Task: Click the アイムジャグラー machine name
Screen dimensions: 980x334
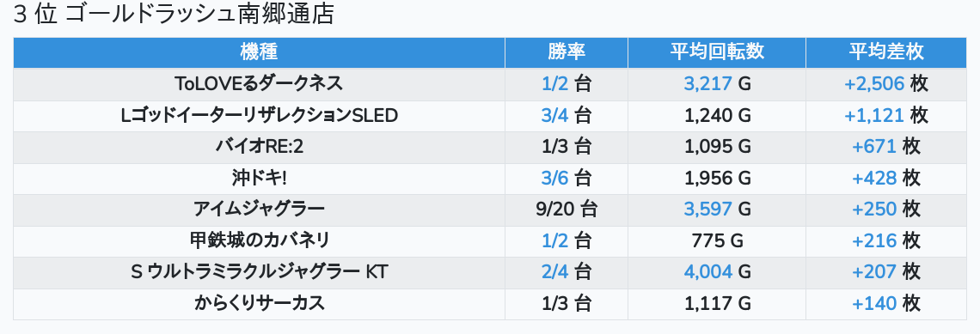Action: click(x=259, y=210)
